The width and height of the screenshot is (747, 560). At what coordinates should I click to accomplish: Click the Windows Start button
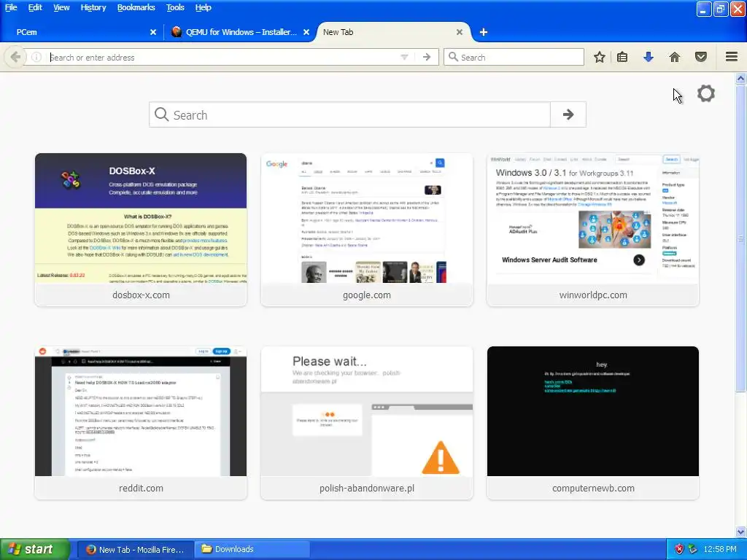click(34, 549)
